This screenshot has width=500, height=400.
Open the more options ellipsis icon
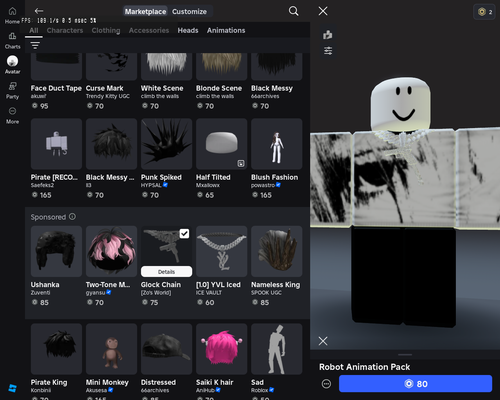point(326,384)
